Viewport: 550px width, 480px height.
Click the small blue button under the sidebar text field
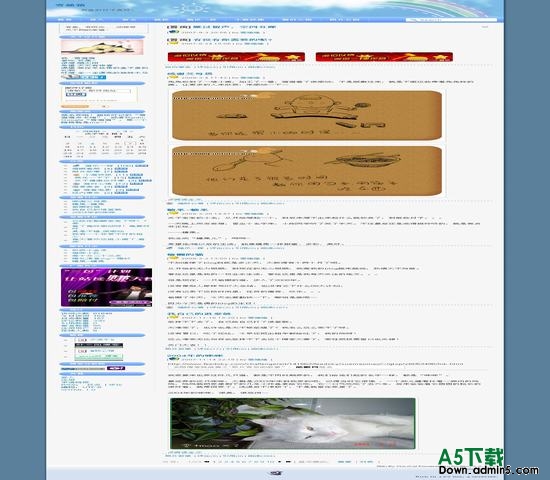pos(76,95)
